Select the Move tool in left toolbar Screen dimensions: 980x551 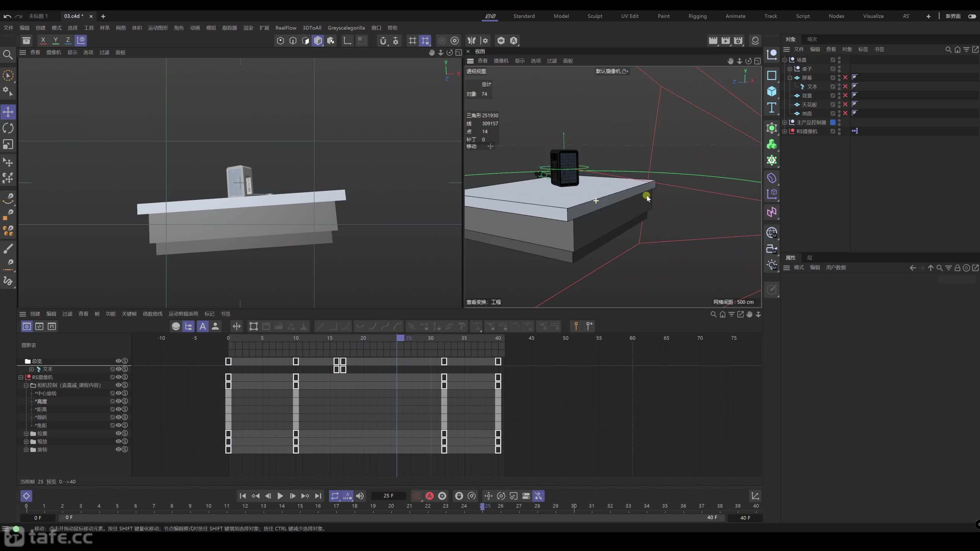point(8,112)
